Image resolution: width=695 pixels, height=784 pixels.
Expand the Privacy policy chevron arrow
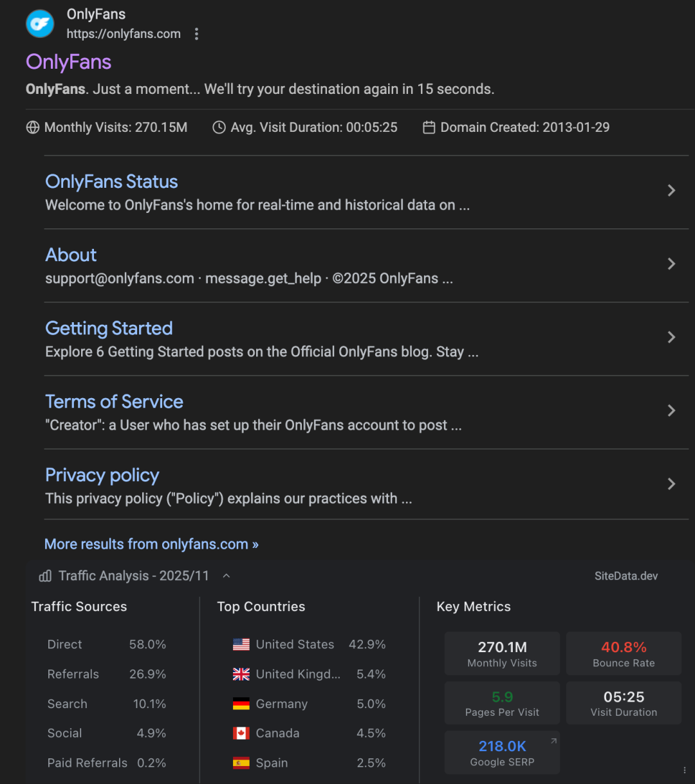tap(671, 484)
